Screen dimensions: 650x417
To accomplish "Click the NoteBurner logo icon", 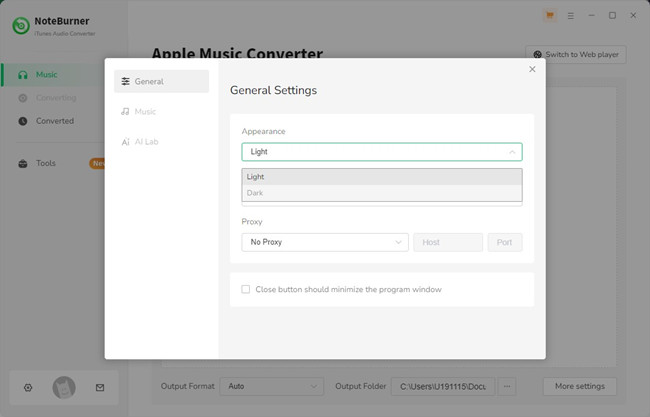I will [21, 26].
